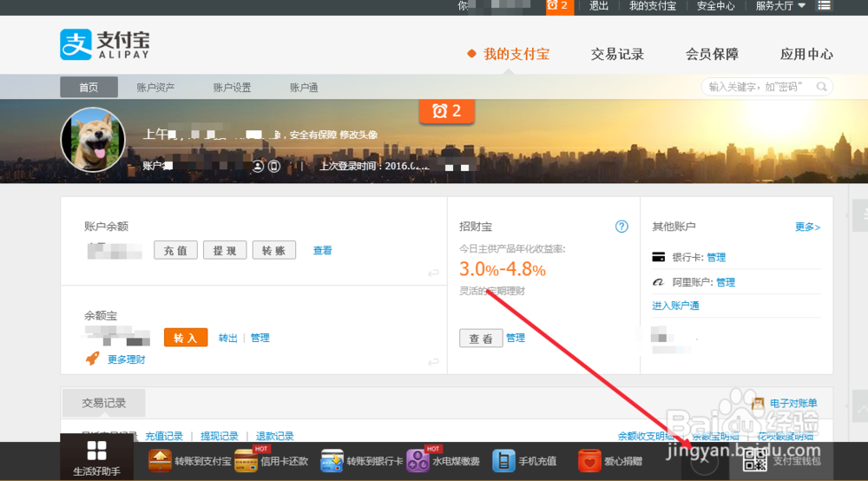Click 信用卡还款 card icon
Image resolution: width=868 pixels, height=481 pixels.
pos(246,460)
